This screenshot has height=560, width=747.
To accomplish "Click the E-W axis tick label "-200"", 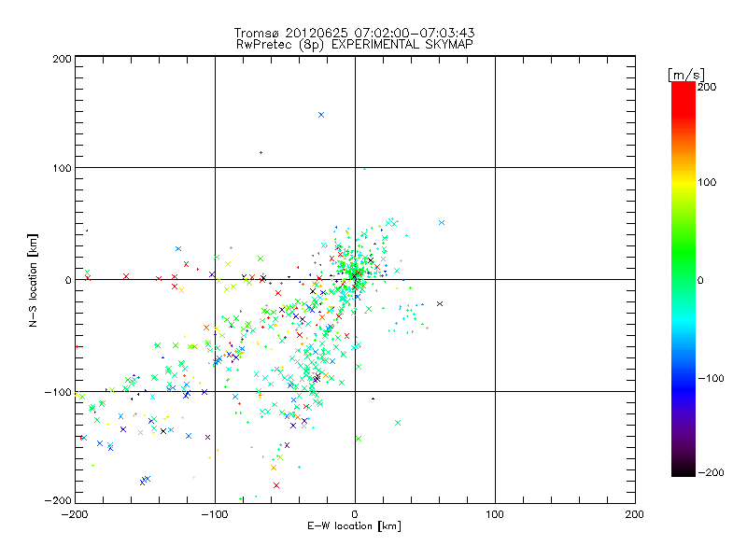I will [x=75, y=514].
